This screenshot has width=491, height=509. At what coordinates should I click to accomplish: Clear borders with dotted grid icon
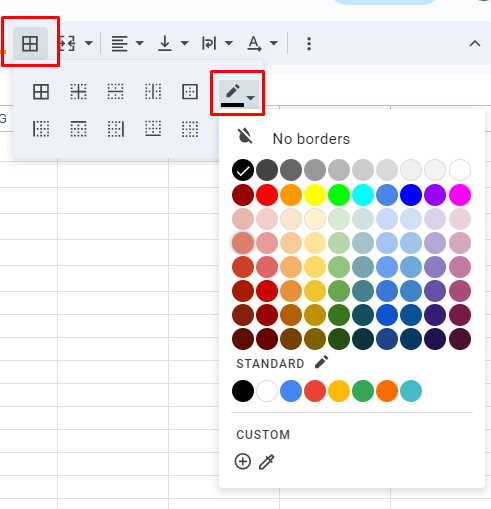click(x=190, y=129)
